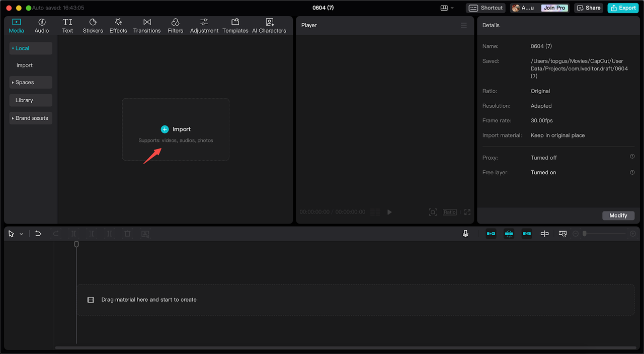The height and width of the screenshot is (354, 644).
Task: Open the Filters tab
Action: coord(176,26)
